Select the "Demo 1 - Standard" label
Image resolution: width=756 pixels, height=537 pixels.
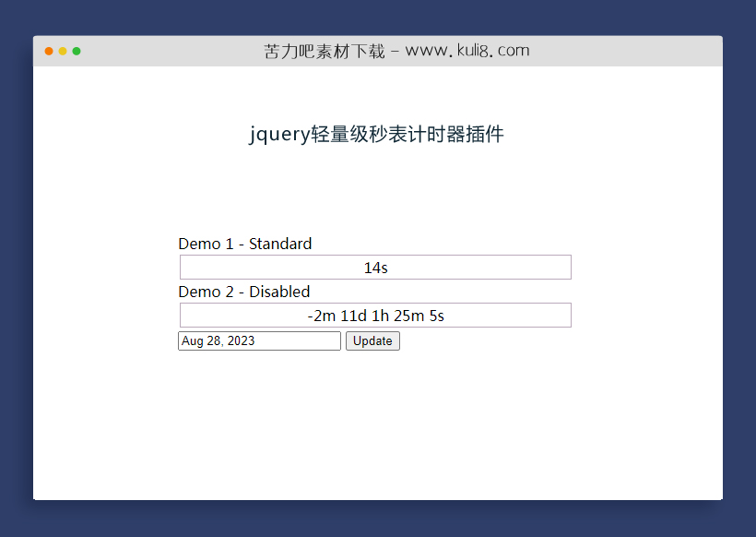pyautogui.click(x=244, y=244)
